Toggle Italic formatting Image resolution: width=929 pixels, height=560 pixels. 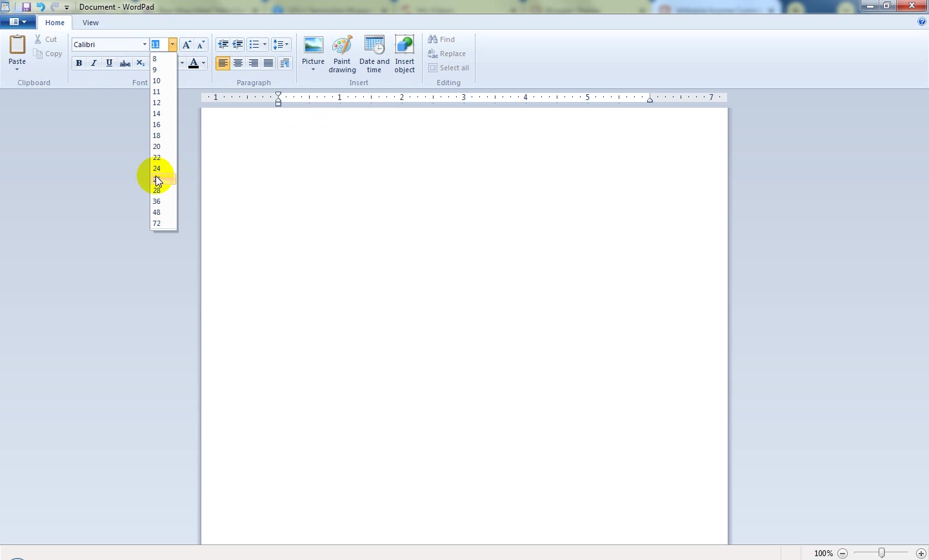coord(94,63)
